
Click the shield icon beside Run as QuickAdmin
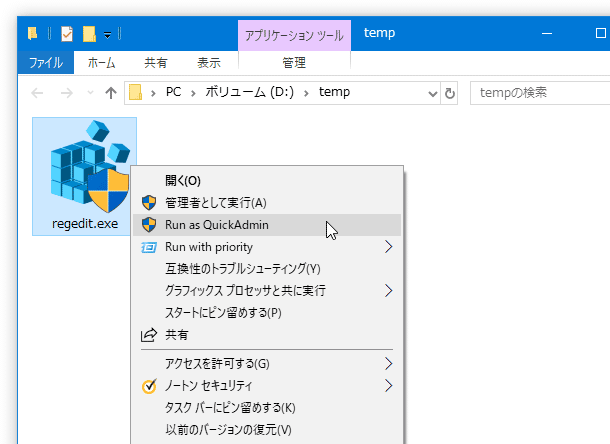click(x=149, y=225)
